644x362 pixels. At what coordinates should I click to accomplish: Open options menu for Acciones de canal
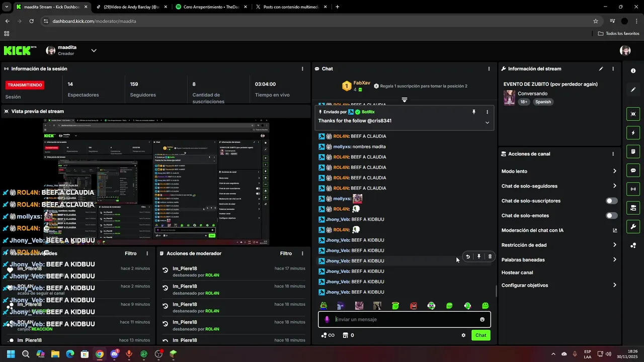613,154
